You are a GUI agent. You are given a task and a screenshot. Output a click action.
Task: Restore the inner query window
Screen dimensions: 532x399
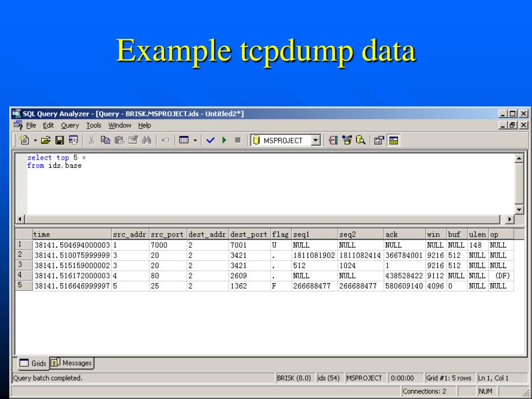click(x=513, y=125)
